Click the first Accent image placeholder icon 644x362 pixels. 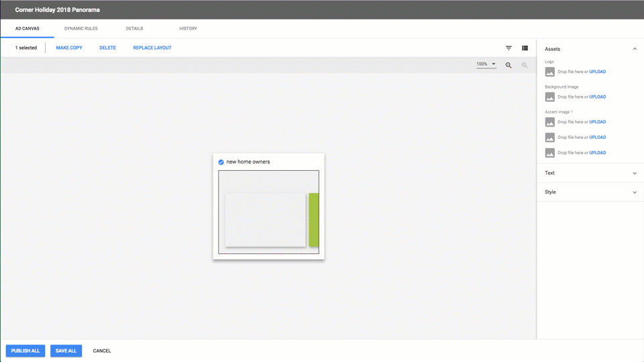pos(549,122)
